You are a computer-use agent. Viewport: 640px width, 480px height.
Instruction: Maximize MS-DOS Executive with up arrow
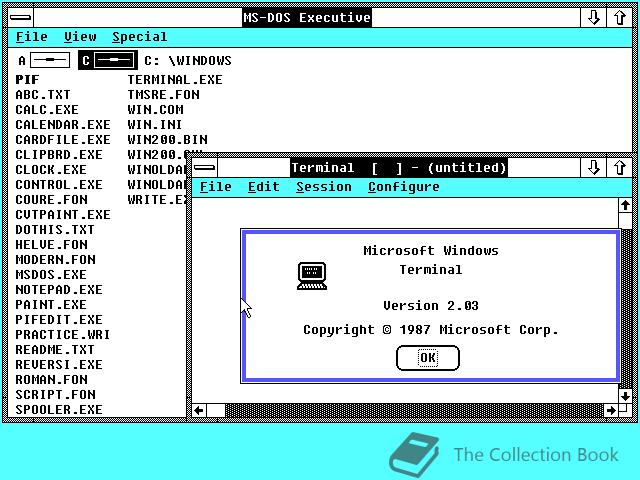[x=619, y=18]
